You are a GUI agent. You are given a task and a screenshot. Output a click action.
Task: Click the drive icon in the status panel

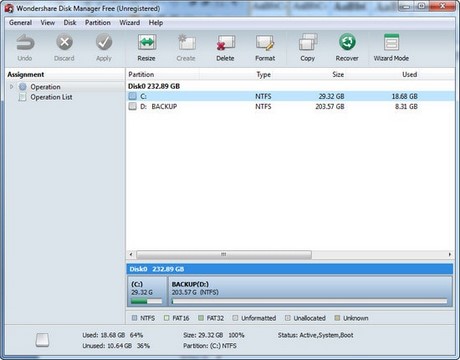click(x=42, y=340)
